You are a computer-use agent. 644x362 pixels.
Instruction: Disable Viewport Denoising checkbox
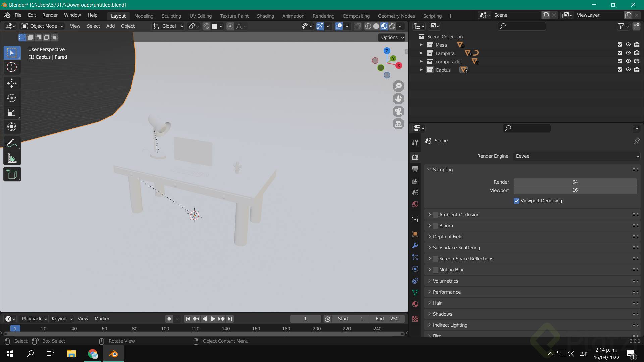516,201
